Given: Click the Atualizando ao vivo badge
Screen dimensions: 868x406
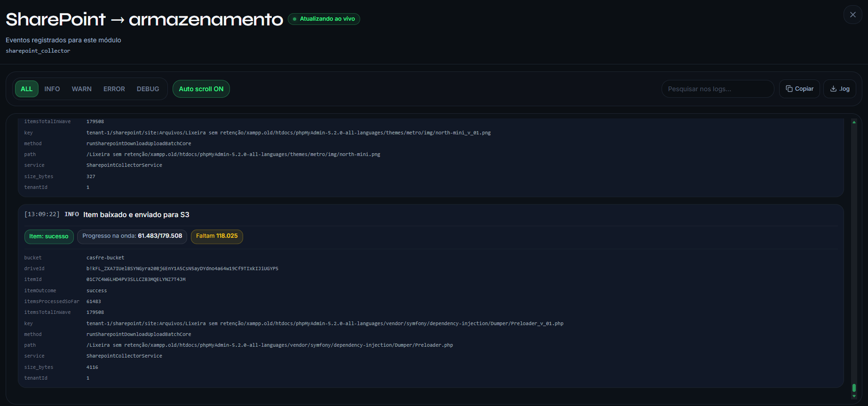Looking at the screenshot, I should click(x=324, y=19).
